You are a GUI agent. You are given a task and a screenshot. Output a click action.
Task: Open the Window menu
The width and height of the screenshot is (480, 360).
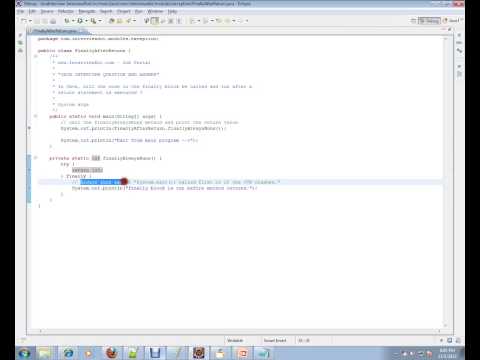(155, 11)
